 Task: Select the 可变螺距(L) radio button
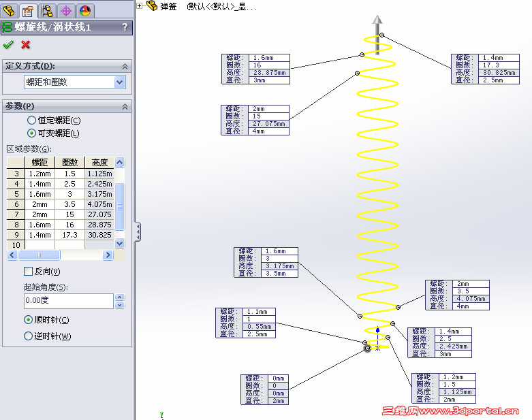[31, 133]
